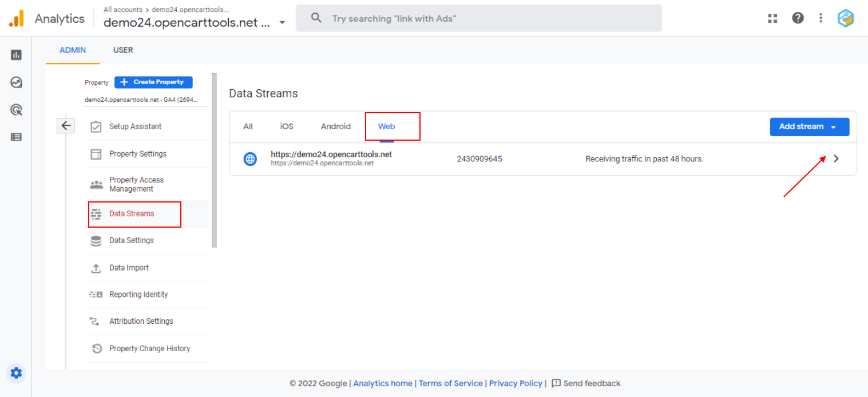
Task: Click the Create Property button
Action: pos(153,82)
